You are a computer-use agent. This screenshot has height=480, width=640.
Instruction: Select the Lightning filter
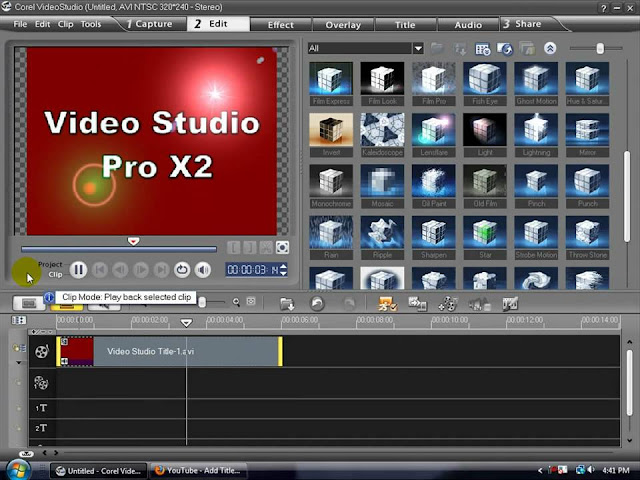(x=536, y=135)
